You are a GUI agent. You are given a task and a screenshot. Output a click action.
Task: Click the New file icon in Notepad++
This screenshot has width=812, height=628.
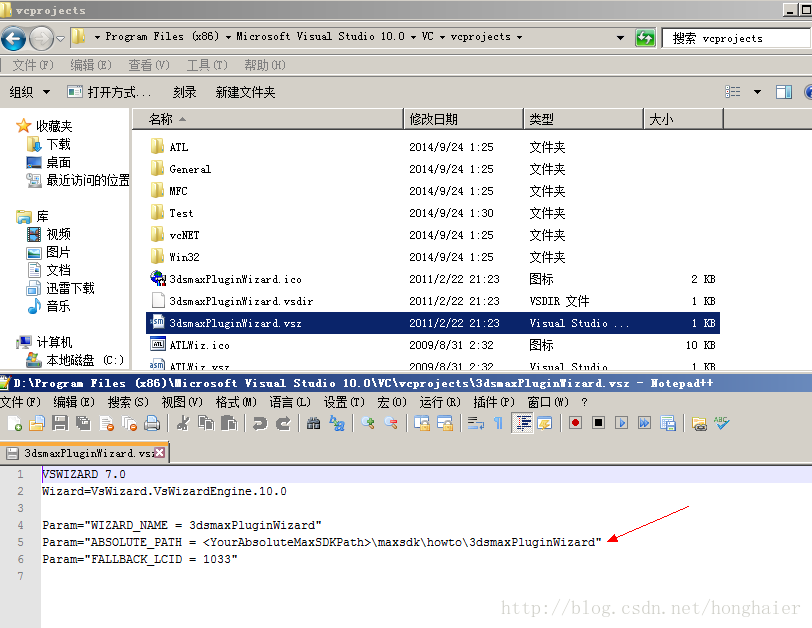(15, 423)
